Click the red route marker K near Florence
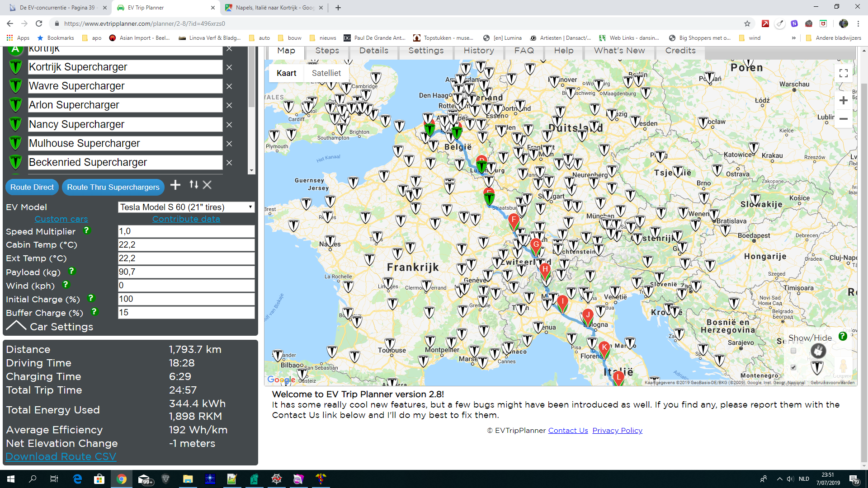 pyautogui.click(x=604, y=349)
